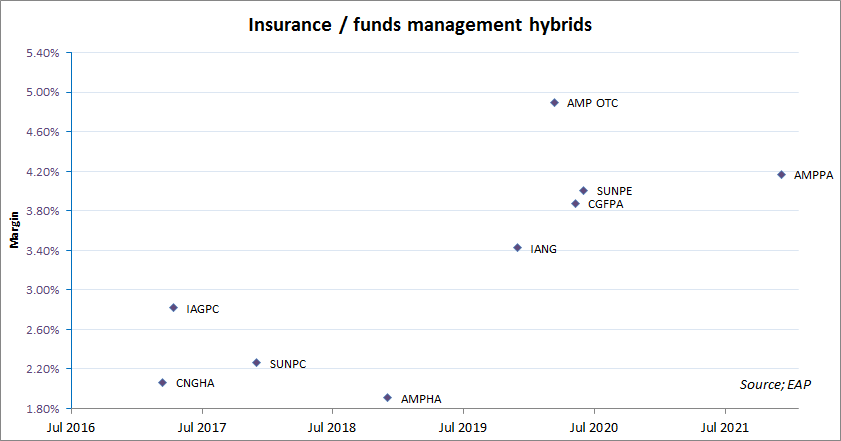Click the Jul 2019 x-axis label
This screenshot has height=441, width=841.
(463, 428)
